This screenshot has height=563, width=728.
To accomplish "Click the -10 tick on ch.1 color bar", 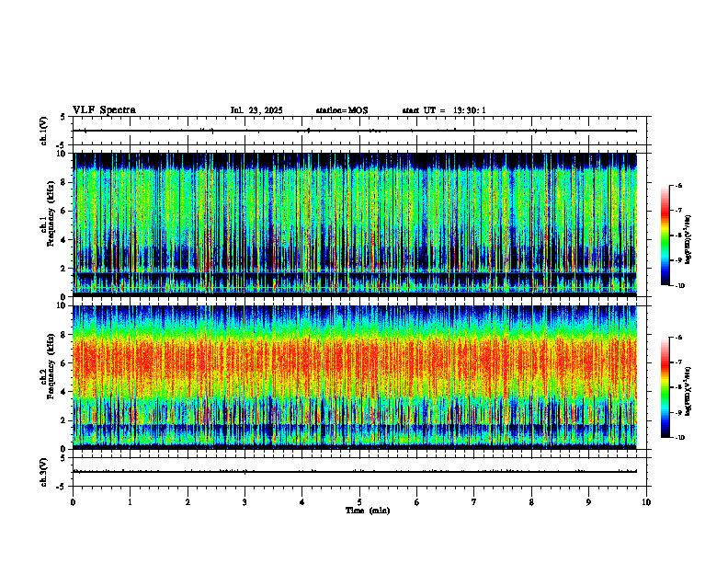I will (x=679, y=286).
